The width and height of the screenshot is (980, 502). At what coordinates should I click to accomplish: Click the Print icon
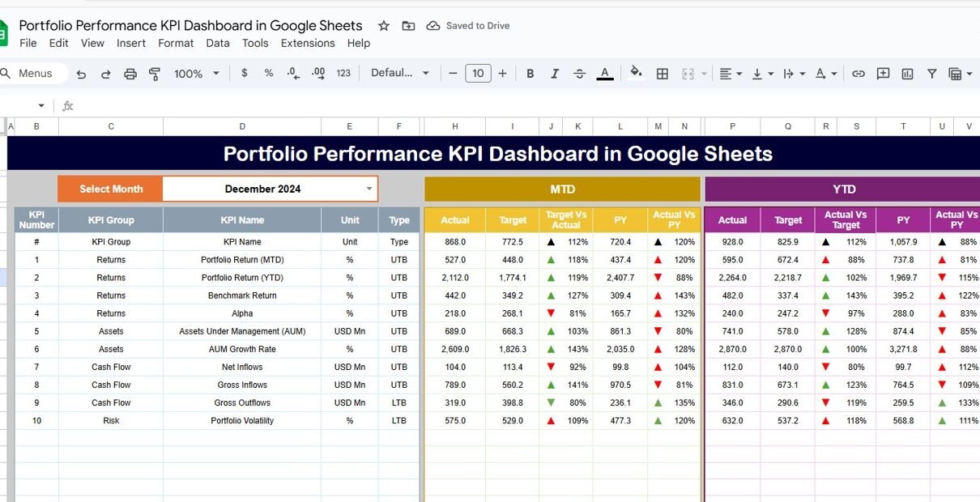click(x=130, y=74)
